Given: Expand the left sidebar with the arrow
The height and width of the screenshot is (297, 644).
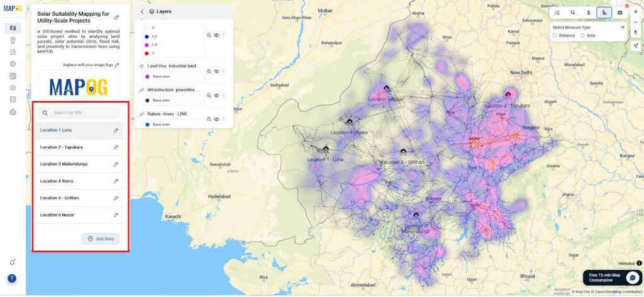Looking at the screenshot, I should pos(28,9).
